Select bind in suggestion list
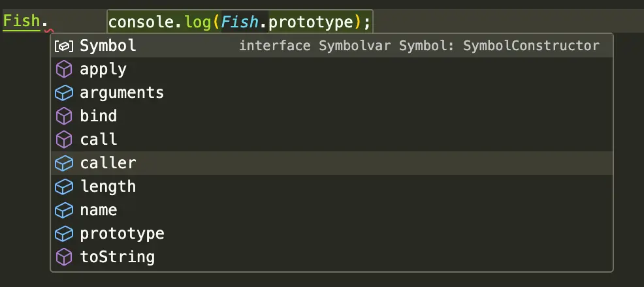The width and height of the screenshot is (644, 287). [x=99, y=116]
